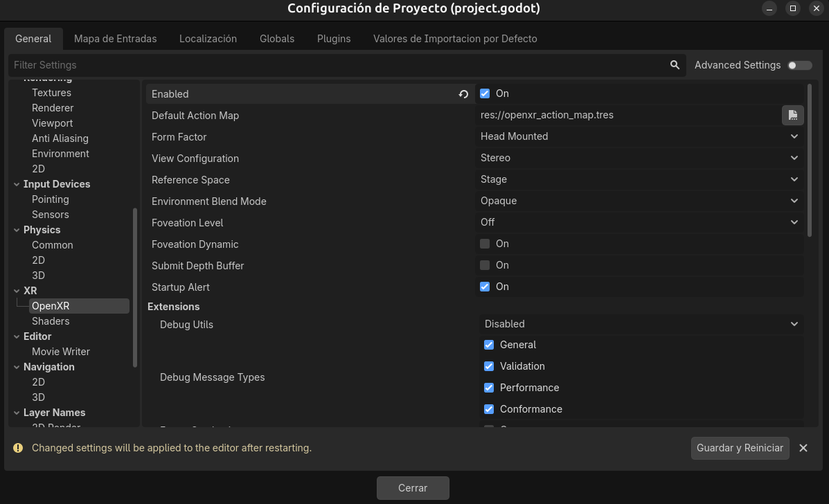This screenshot has height=504, width=829.
Task: Enable Foveation Dynamic checkbox
Action: (485, 244)
